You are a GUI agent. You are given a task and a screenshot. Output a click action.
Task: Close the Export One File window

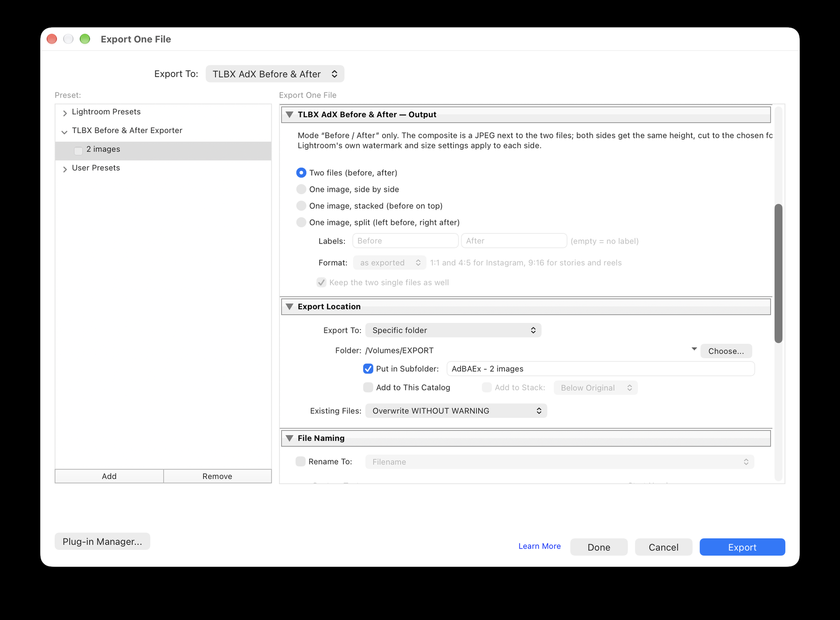tap(52, 39)
